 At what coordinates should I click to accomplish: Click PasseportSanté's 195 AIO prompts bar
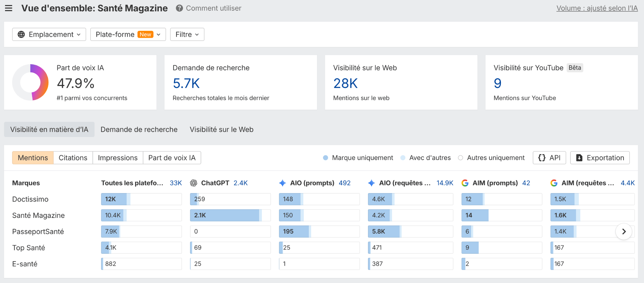pyautogui.click(x=319, y=231)
